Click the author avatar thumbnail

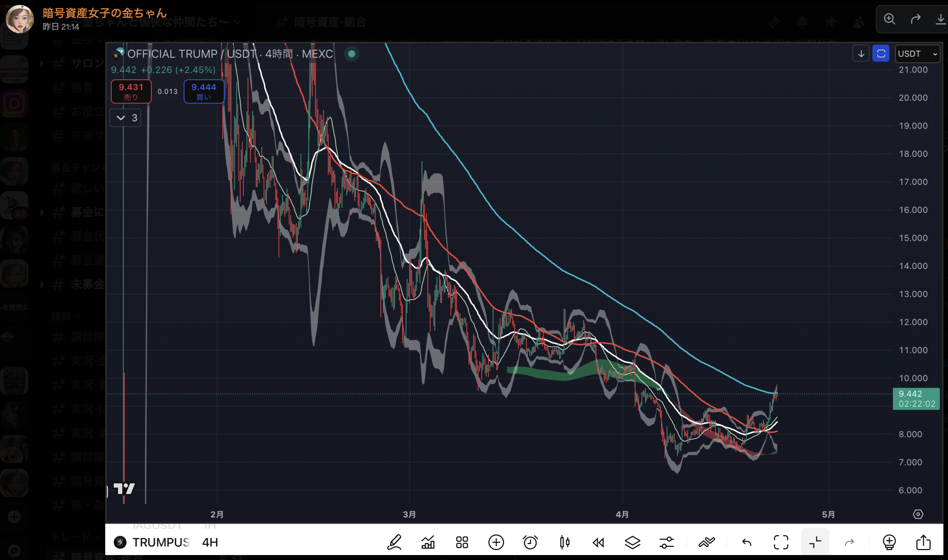coord(19,19)
